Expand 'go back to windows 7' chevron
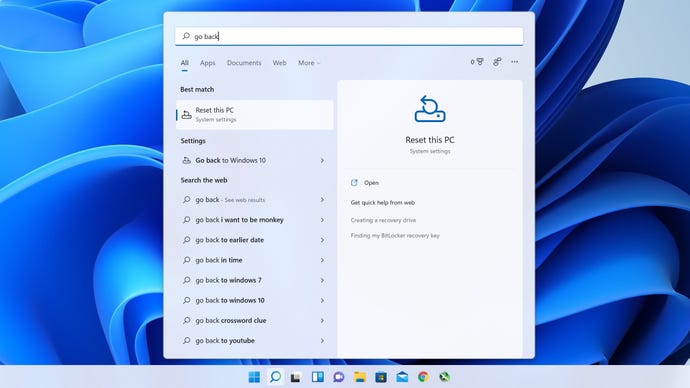 coord(322,280)
